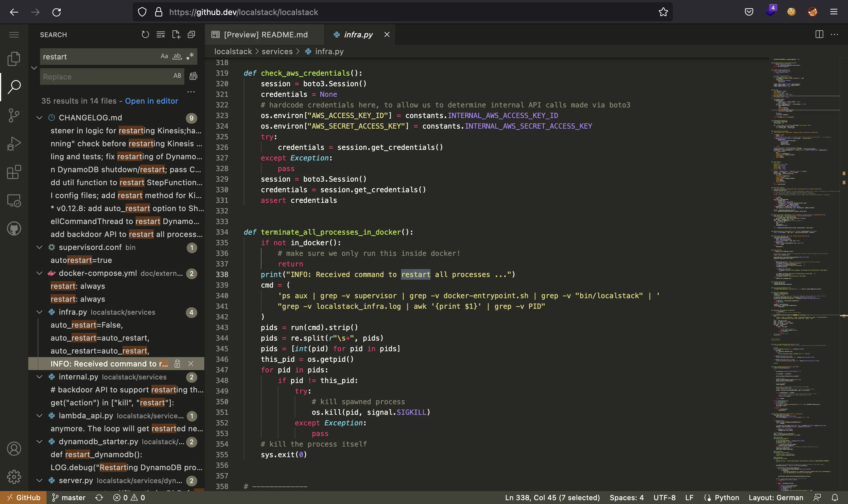This screenshot has height=504, width=848.
Task: Open the browser hamburger menu
Action: 834,12
